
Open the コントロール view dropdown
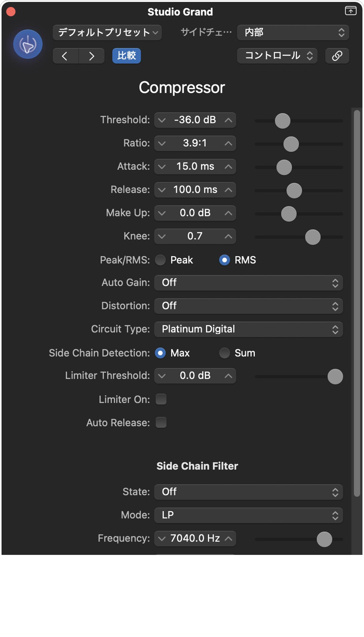(277, 56)
